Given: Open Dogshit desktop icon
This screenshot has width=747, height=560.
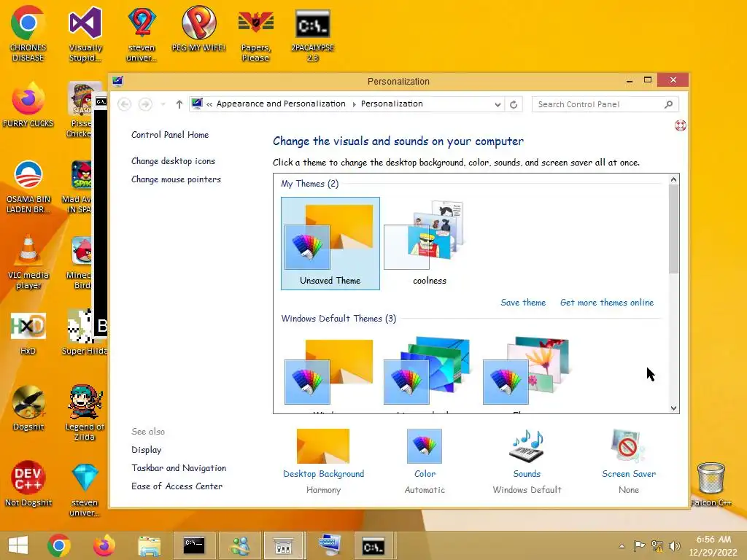Looking at the screenshot, I should [x=28, y=408].
